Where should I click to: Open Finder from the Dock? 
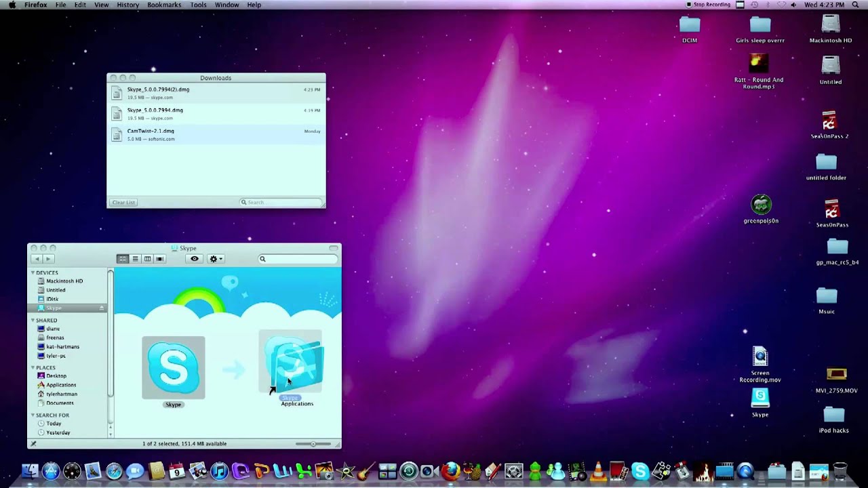(x=30, y=471)
